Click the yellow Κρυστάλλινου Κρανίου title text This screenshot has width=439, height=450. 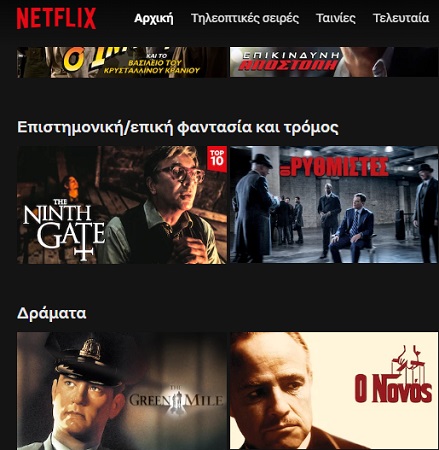[152, 66]
